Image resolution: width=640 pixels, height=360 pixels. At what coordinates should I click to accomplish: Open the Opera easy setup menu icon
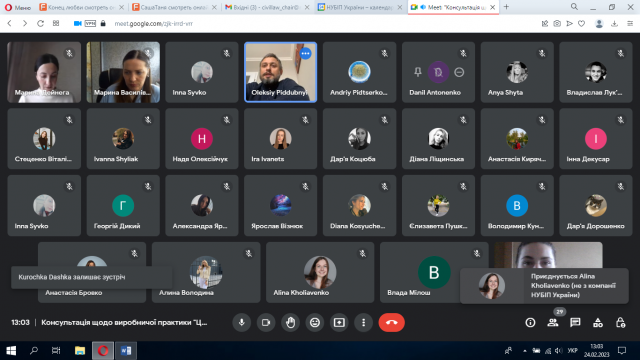[x=630, y=24]
